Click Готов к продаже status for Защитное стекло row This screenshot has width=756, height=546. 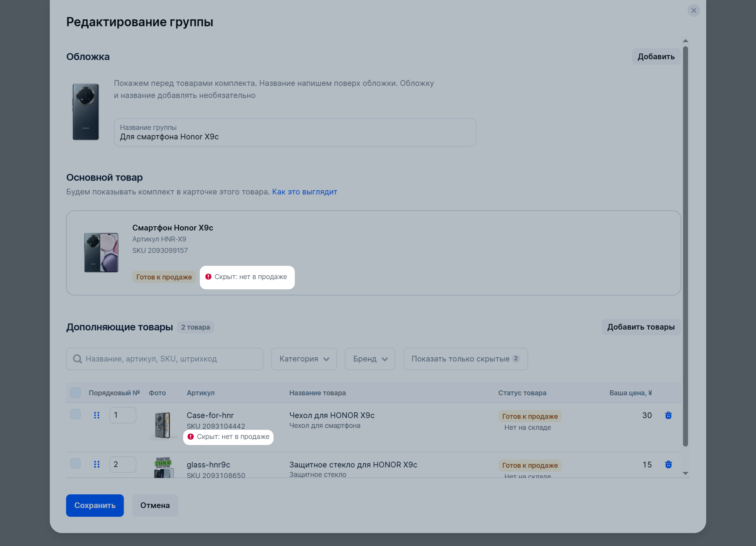click(x=530, y=465)
